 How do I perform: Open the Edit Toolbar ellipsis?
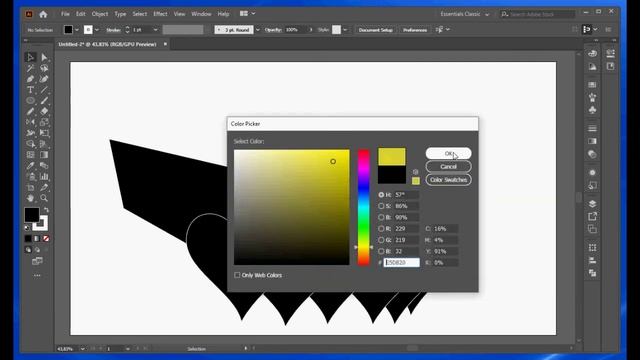(x=37, y=276)
